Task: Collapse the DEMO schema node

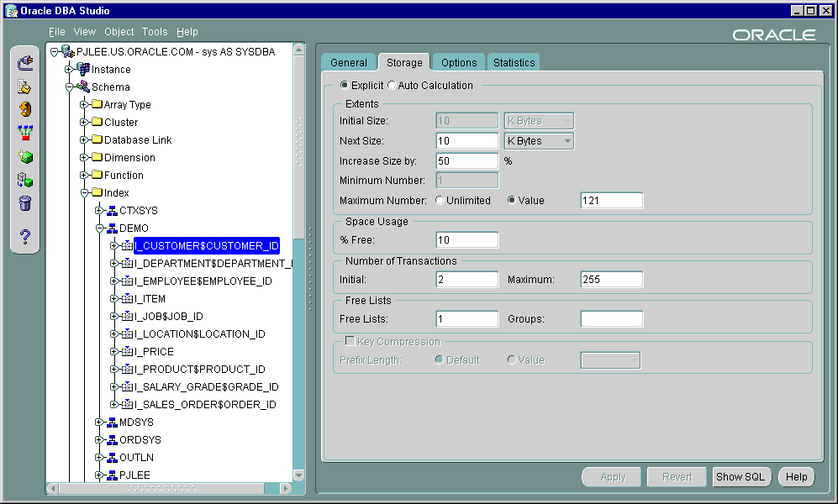Action: [x=100, y=228]
